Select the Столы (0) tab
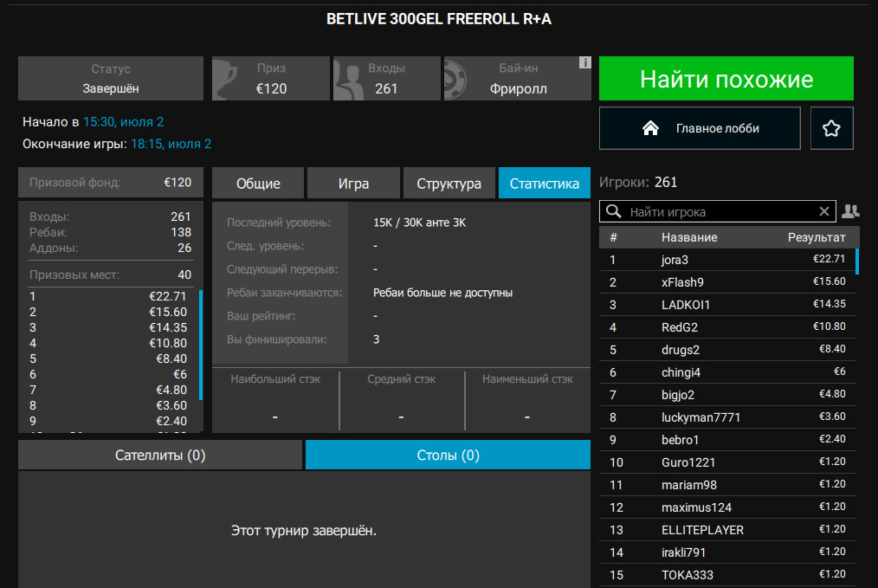 pyautogui.click(x=448, y=455)
